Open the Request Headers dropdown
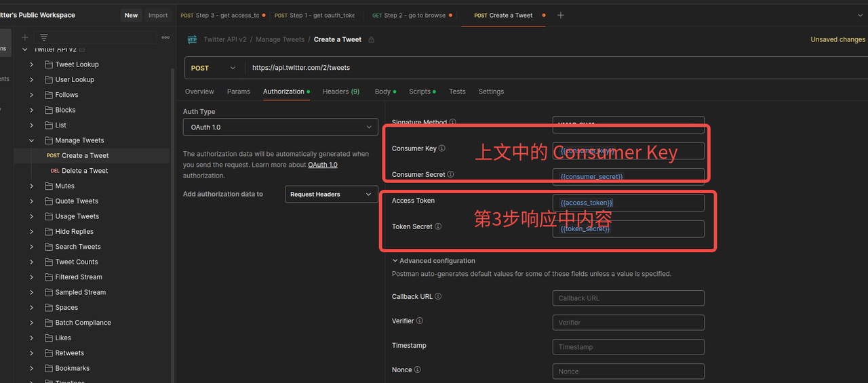Screen dimensions: 868x383 [332, 194]
